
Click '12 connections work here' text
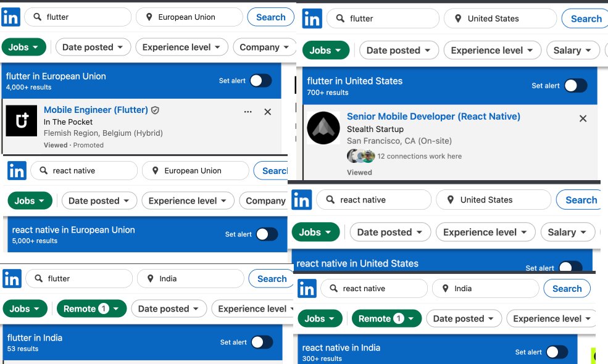[420, 156]
